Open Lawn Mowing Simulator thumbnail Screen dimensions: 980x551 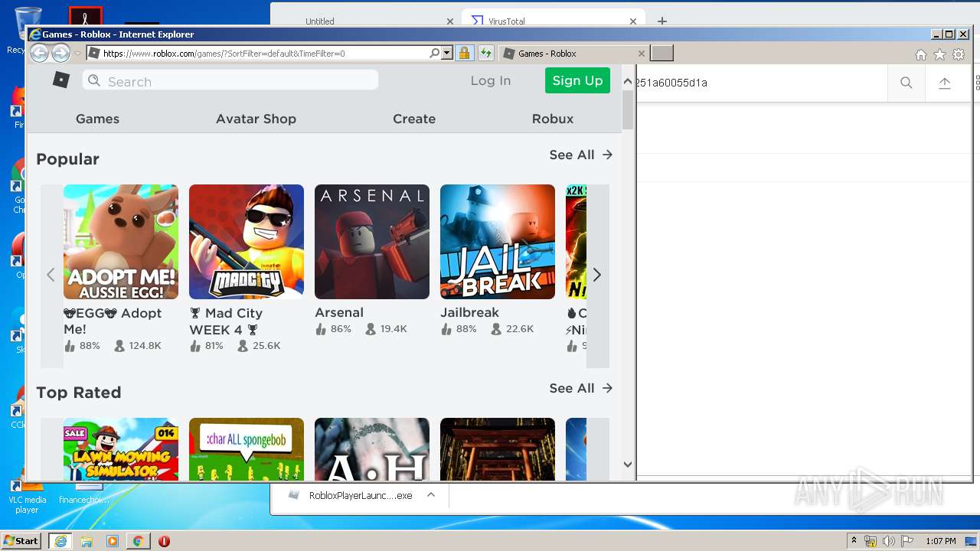coord(121,449)
